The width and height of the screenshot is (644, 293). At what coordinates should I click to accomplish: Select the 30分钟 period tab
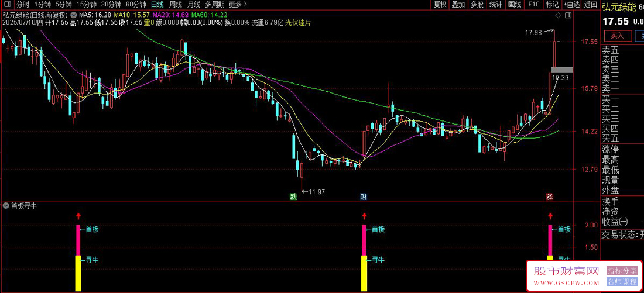pos(111,5)
